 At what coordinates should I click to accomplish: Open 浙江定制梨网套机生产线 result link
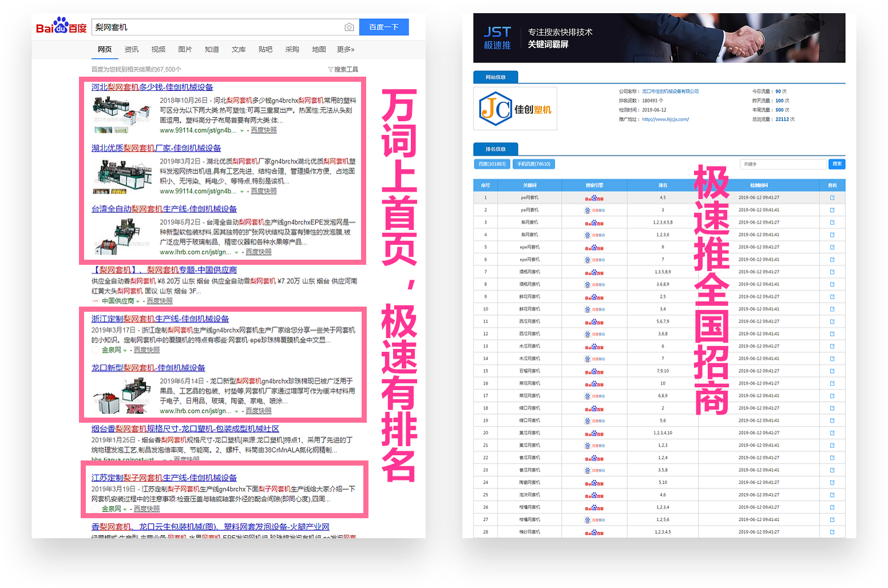pos(160,319)
